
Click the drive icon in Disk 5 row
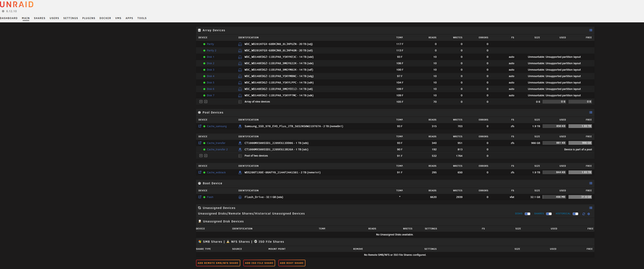tap(240, 82)
